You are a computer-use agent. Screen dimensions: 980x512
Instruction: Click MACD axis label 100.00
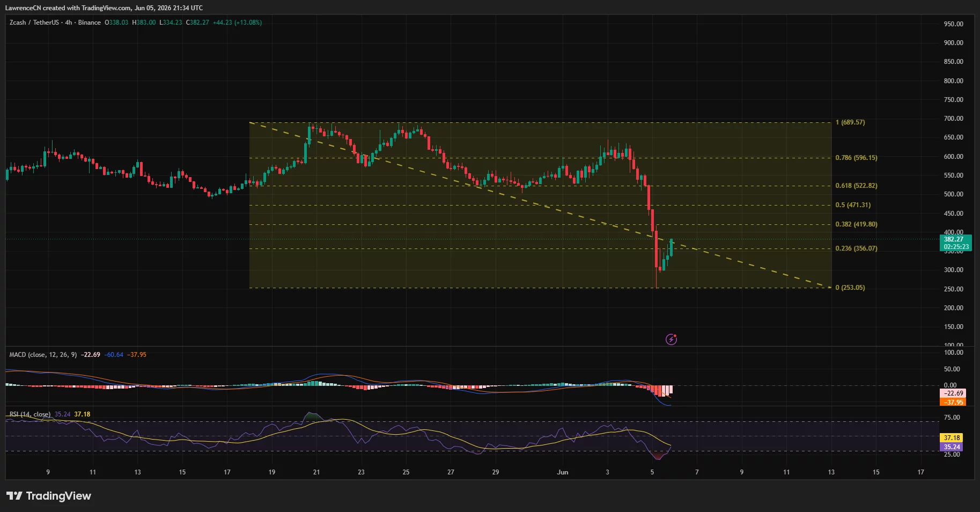[x=954, y=353]
